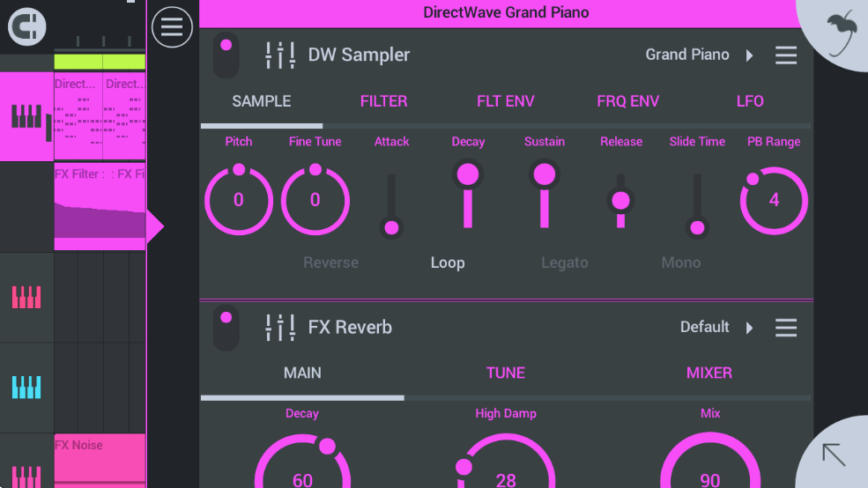Click the magnet snap icon
The width and height of the screenshot is (868, 488).
coord(26,26)
